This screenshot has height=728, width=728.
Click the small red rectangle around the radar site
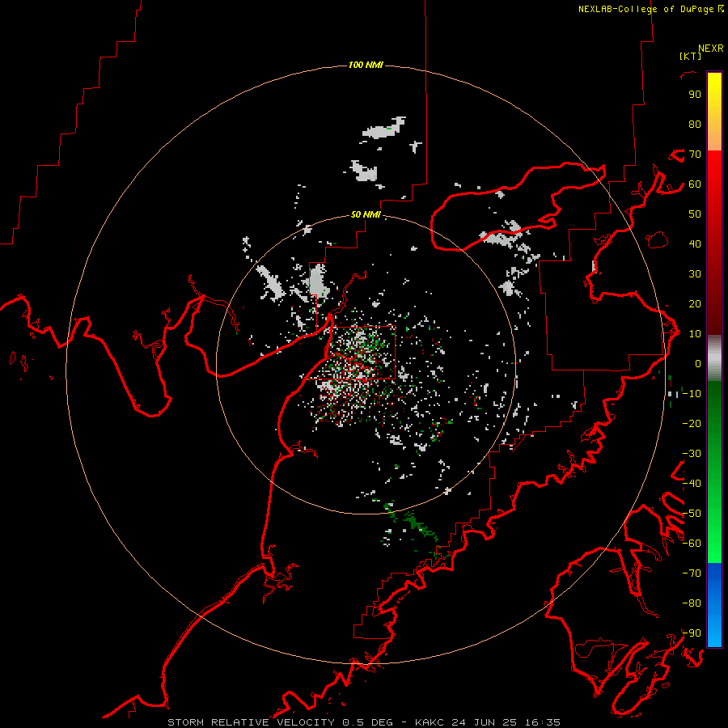click(362, 353)
